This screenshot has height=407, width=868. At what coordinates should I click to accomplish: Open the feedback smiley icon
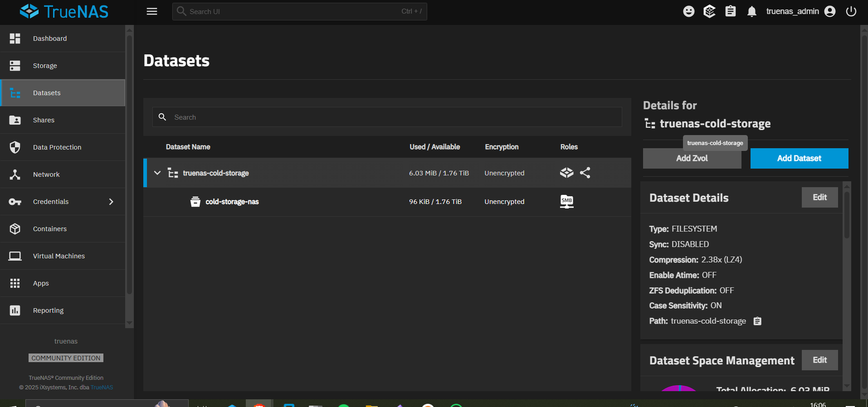click(688, 11)
